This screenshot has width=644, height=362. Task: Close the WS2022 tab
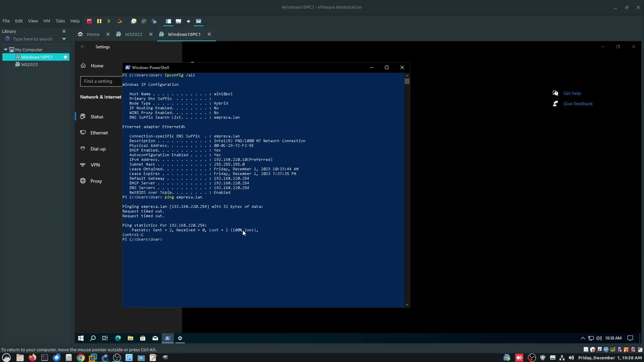pos(150,34)
